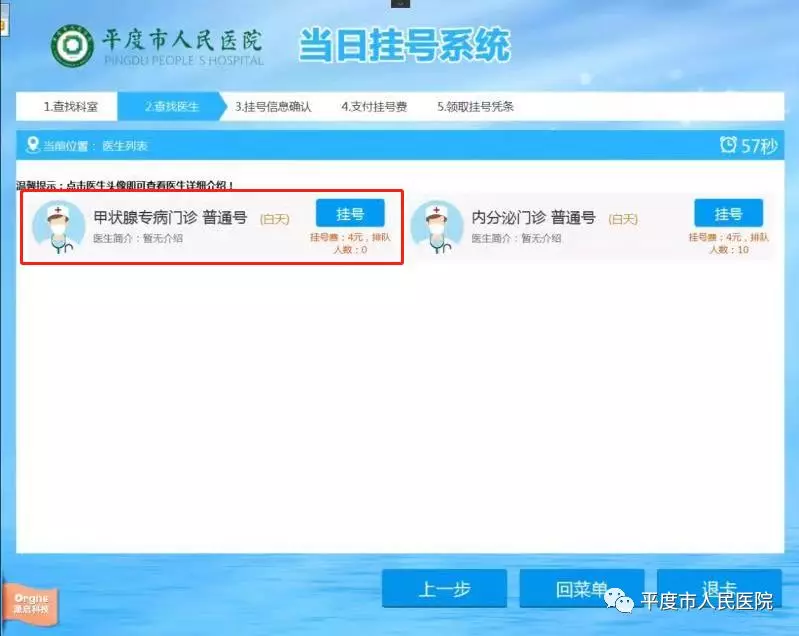Open doctor avatar for 内分泌门诊

(436, 228)
